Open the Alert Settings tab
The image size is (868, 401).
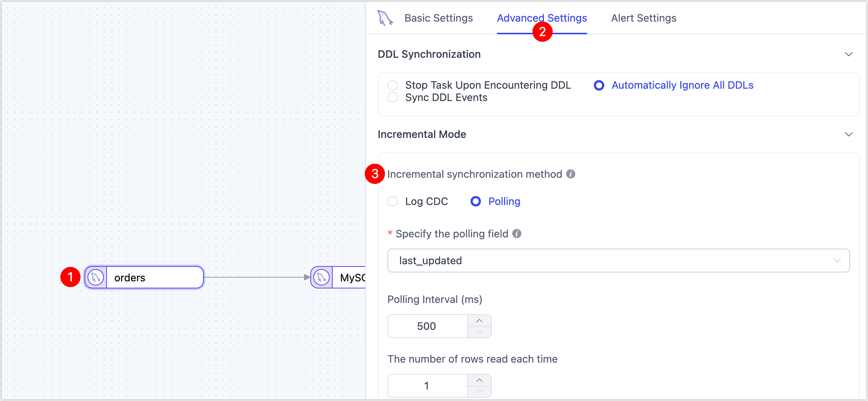point(643,18)
